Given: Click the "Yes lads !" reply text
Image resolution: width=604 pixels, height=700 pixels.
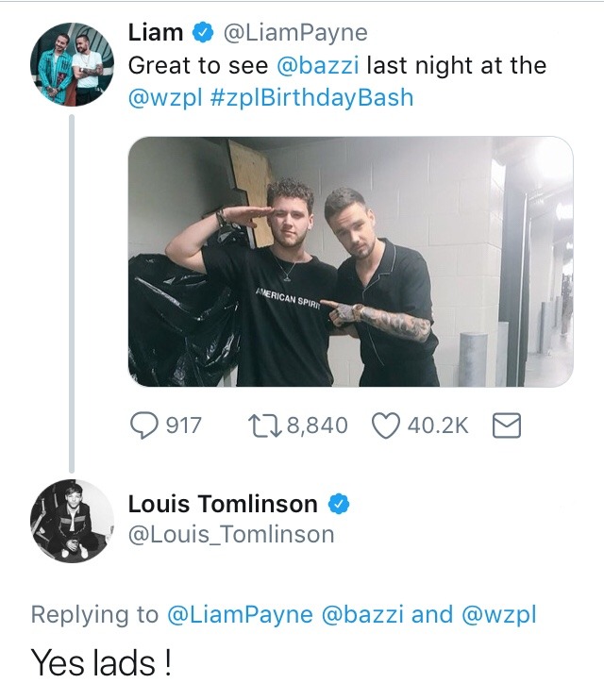Looking at the screenshot, I should click(101, 663).
